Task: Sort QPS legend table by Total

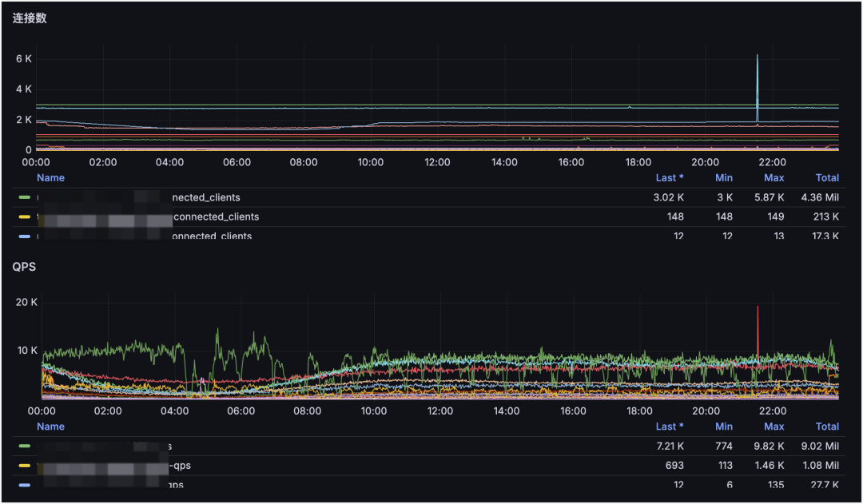Action: click(827, 427)
